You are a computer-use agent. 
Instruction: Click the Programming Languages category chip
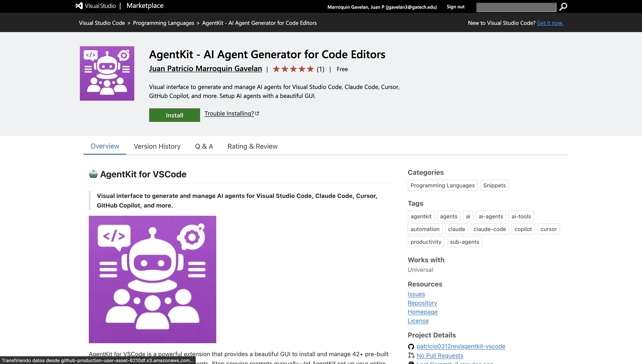pyautogui.click(x=443, y=185)
